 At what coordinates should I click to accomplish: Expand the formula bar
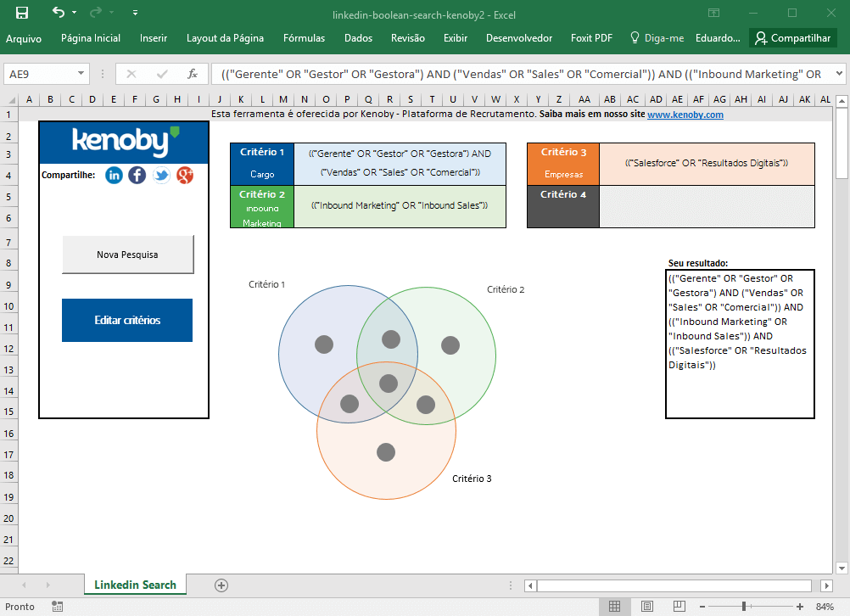pyautogui.click(x=839, y=73)
